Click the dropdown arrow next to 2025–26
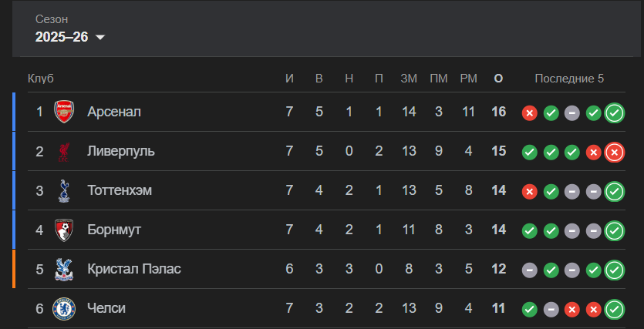The image size is (644, 329). (100, 37)
